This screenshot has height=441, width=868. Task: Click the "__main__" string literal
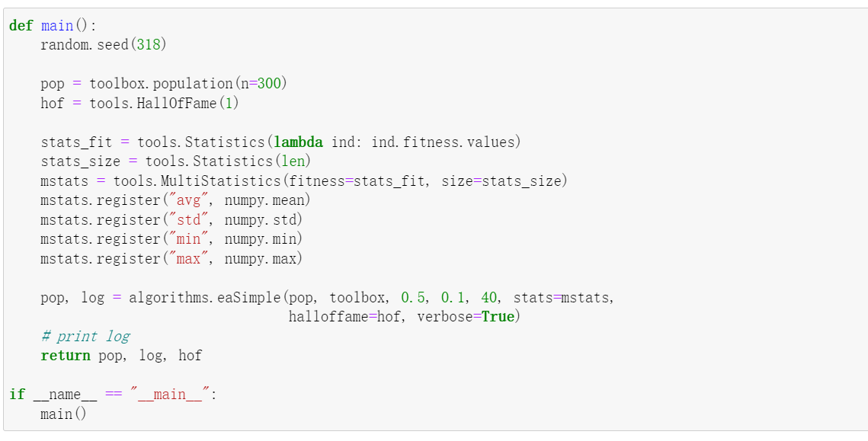pyautogui.click(x=170, y=395)
